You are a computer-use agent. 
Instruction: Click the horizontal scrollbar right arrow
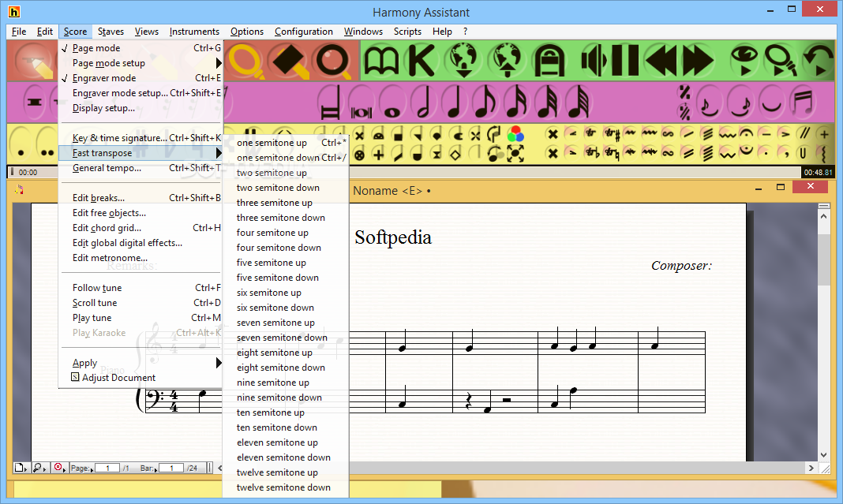point(811,468)
